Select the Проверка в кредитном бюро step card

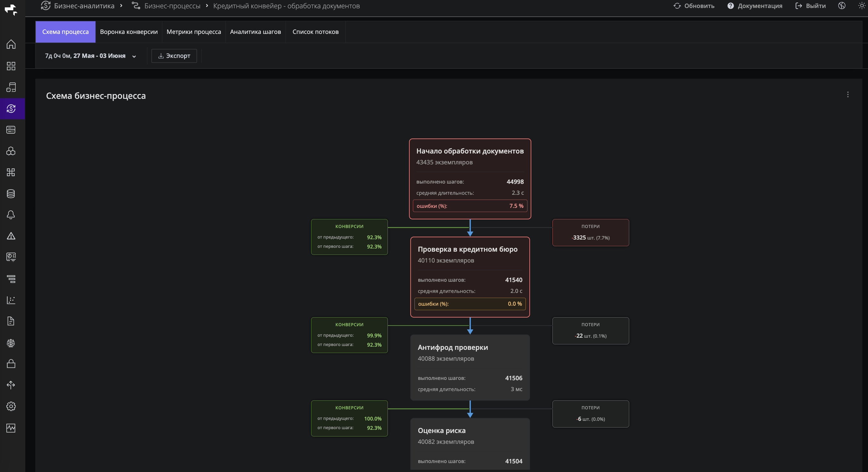tap(470, 277)
